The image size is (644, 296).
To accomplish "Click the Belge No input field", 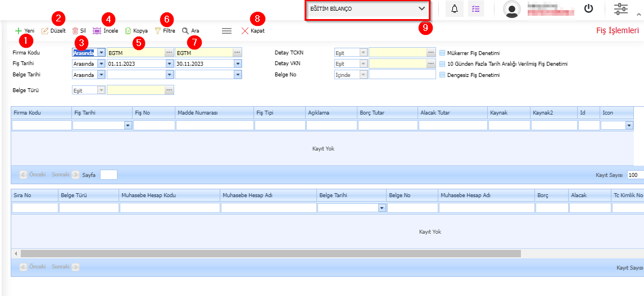I will click(402, 75).
